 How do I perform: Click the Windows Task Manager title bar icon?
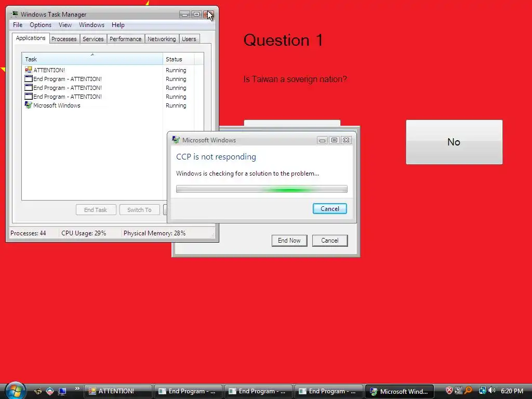[x=14, y=14]
